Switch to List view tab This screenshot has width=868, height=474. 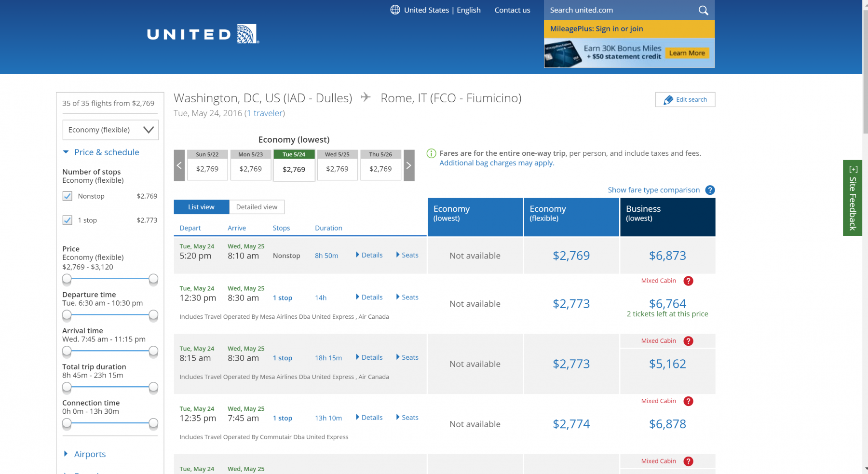coord(202,207)
